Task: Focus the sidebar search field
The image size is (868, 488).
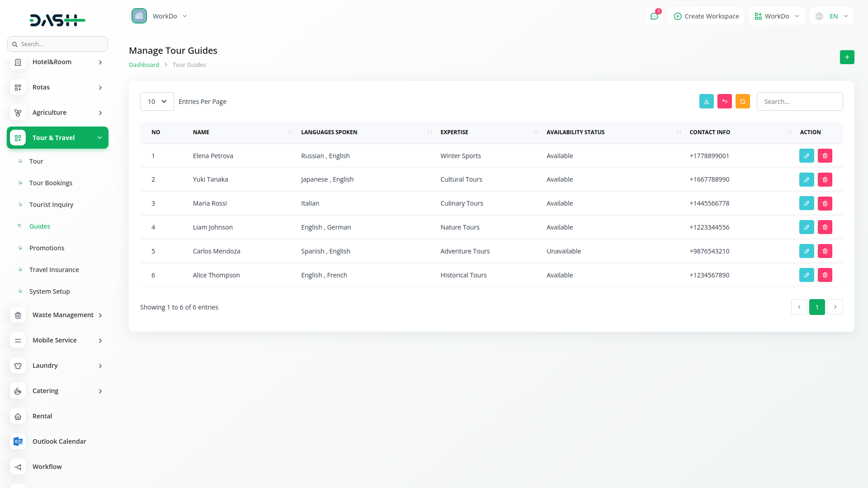Action: (x=57, y=44)
